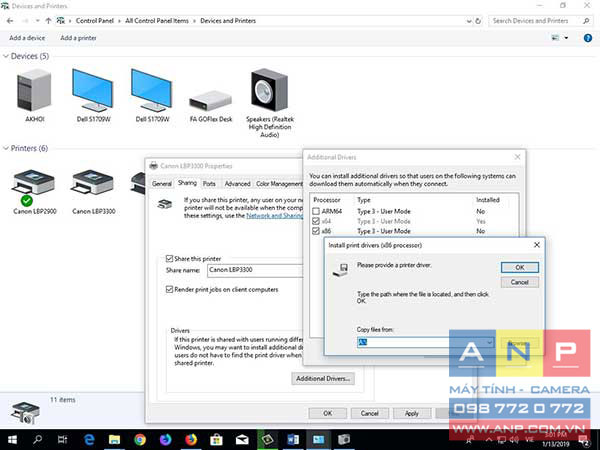600x450 pixels.
Task: Toggle x64 processor driver checkbox
Action: (316, 221)
